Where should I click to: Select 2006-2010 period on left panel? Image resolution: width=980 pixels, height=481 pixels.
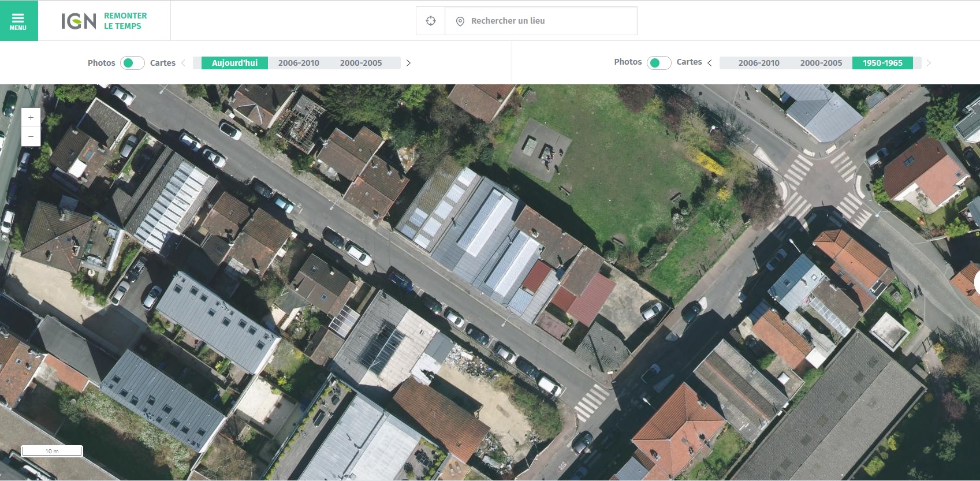coord(299,63)
